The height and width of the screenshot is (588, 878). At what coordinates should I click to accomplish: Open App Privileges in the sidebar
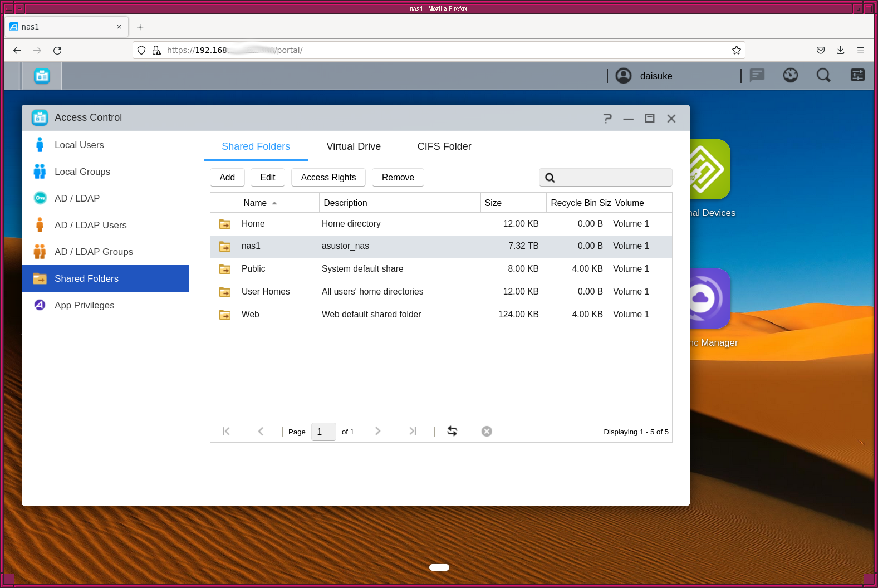84,305
